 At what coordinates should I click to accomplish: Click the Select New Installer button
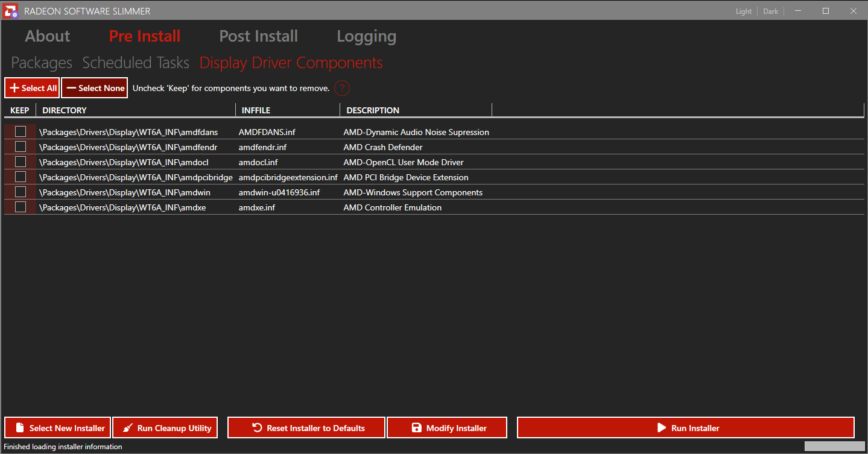[58, 428]
